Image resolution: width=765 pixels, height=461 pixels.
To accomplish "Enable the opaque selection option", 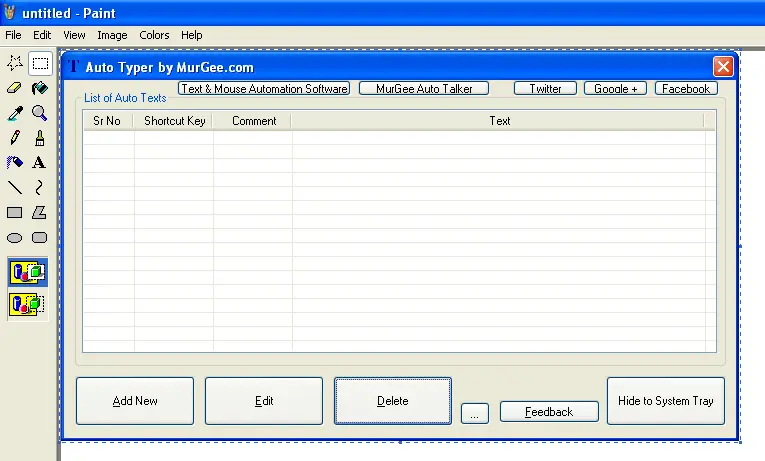I will (x=27, y=271).
